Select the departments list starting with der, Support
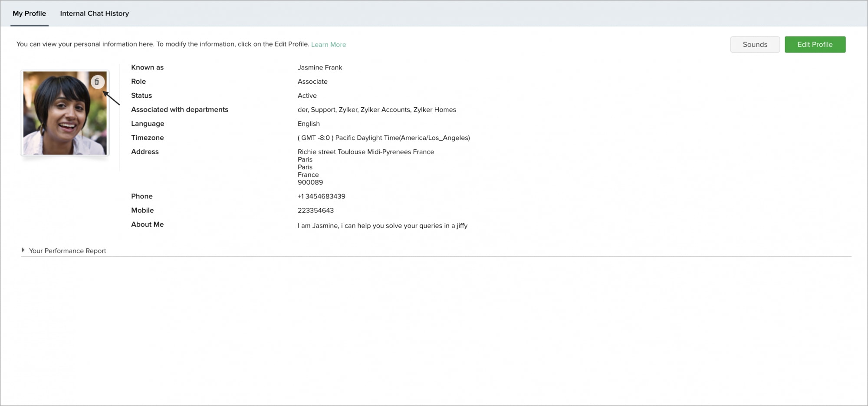Viewport: 868px width, 406px height. pyautogui.click(x=377, y=109)
